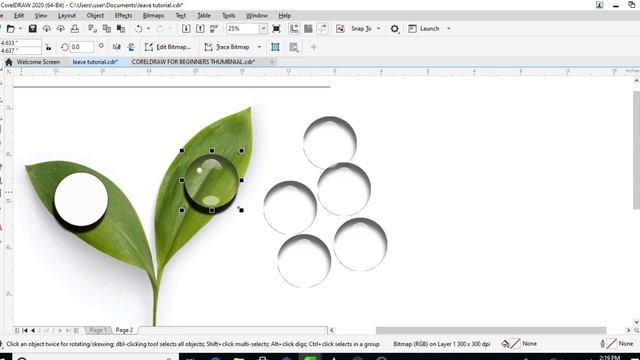The image size is (640, 360).
Task: Open the View menu
Action: [40, 16]
